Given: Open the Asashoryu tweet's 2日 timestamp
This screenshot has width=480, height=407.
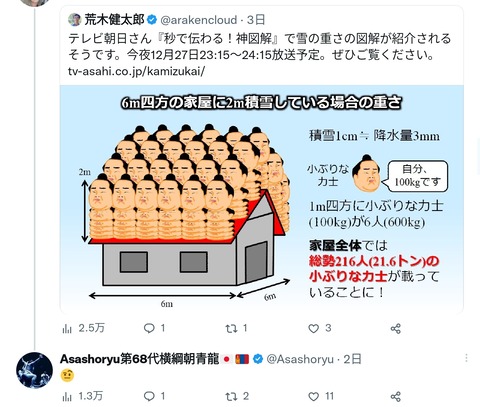Looking at the screenshot, I should pos(353,359).
